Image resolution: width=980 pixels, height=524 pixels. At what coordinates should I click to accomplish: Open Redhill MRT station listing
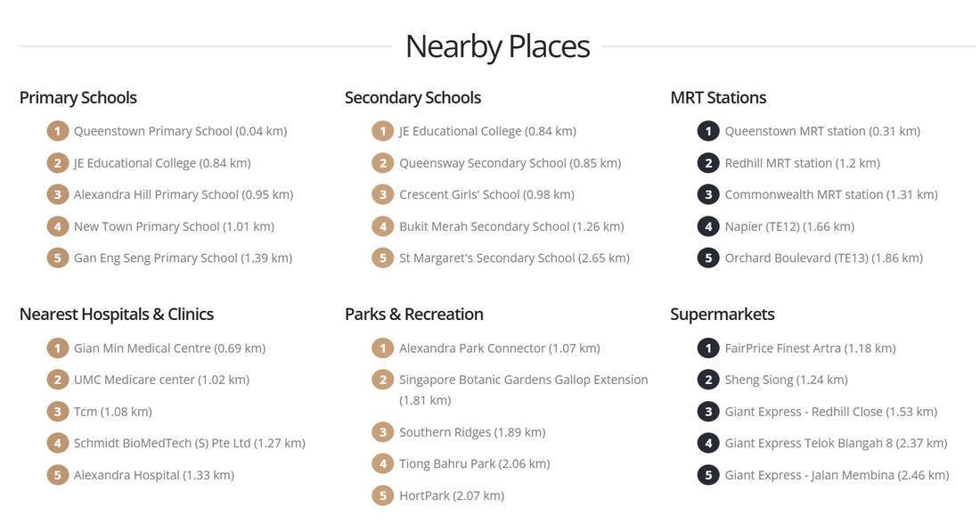[x=803, y=163]
